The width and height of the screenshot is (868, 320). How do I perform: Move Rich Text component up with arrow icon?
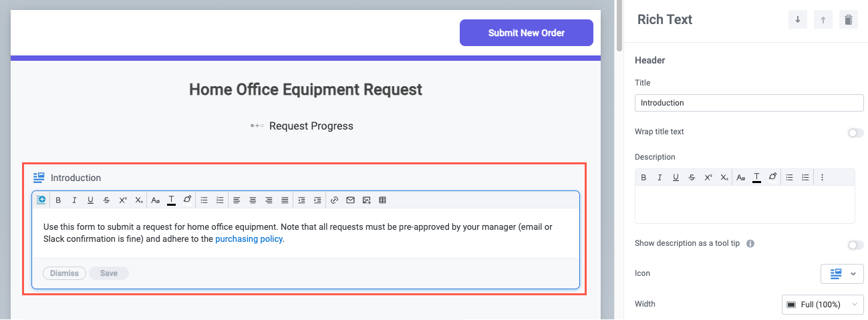point(823,20)
